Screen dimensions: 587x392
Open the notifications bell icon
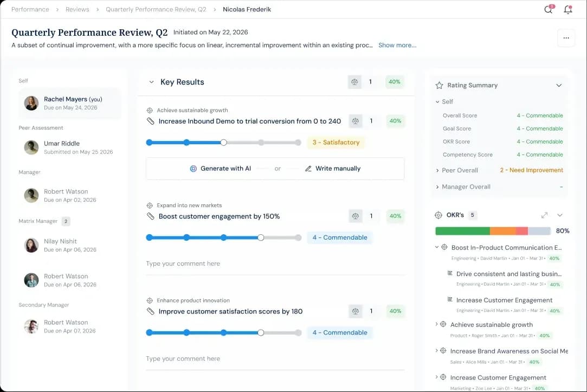tap(568, 9)
